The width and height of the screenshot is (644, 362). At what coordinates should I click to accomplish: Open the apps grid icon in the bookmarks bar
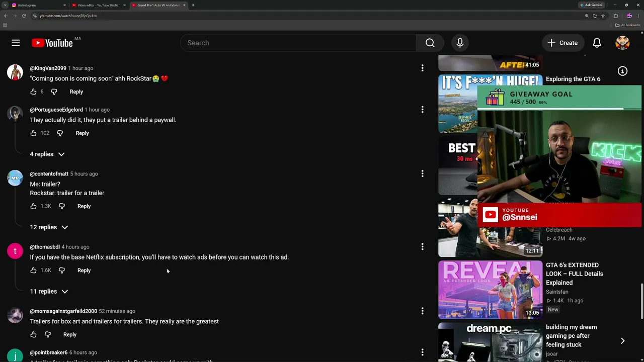(5, 25)
